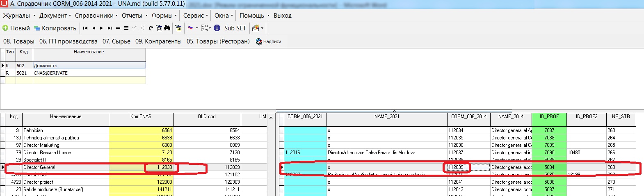644x196 pixels.
Task: Click the Копировать button
Action: [55, 28]
